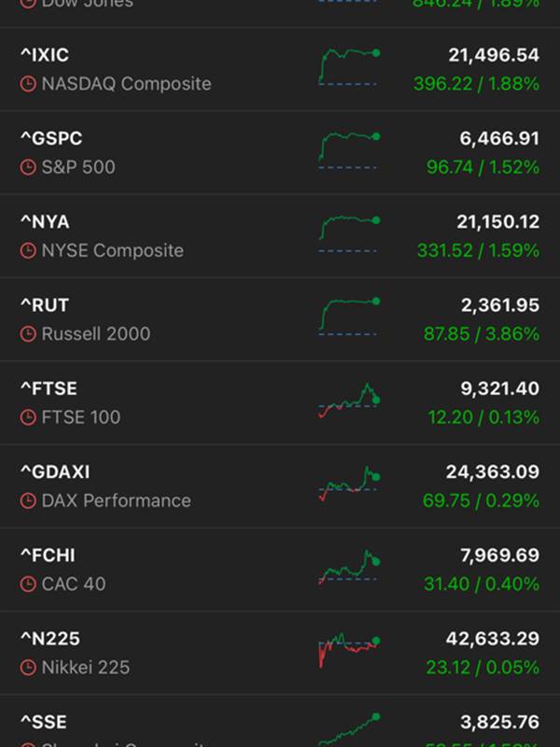Tap the clock icon beside NYSE Composite
Image resolution: width=560 pixels, height=747 pixels.
pos(28,250)
